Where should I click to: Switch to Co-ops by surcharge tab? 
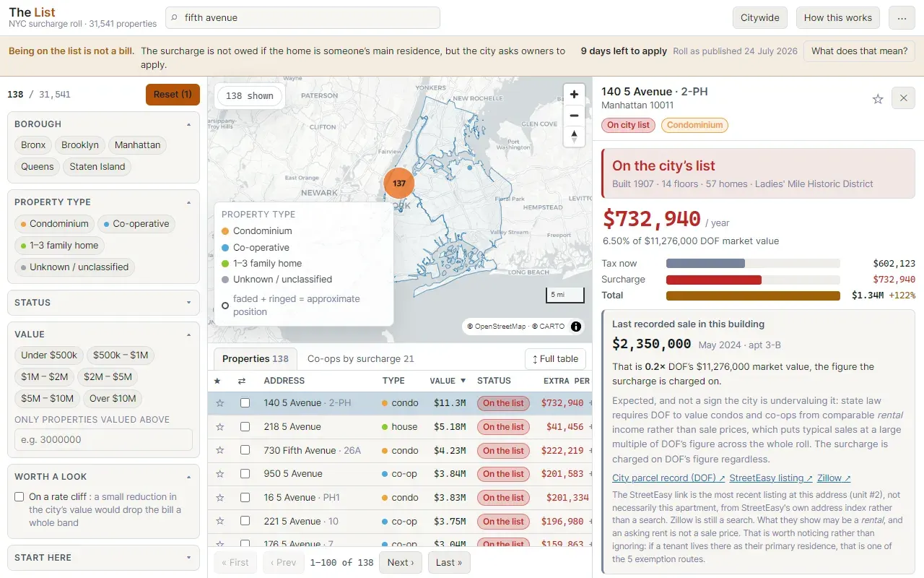click(x=360, y=359)
